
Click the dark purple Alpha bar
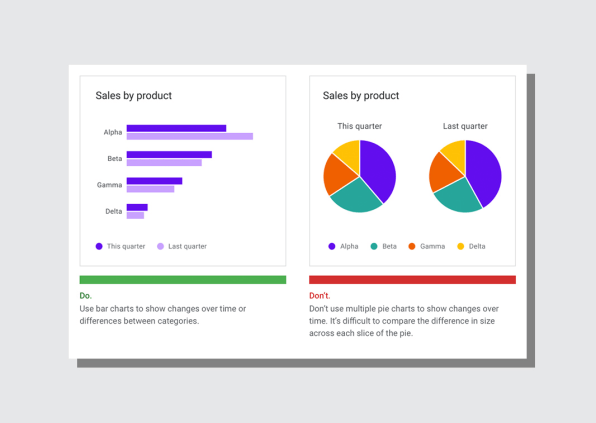click(x=176, y=128)
